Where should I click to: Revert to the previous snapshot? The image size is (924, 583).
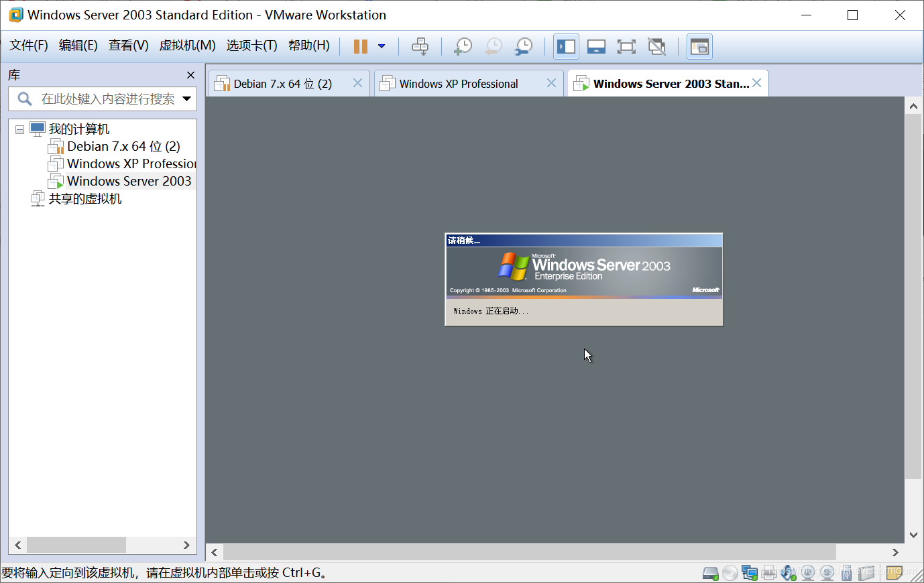pyautogui.click(x=494, y=46)
